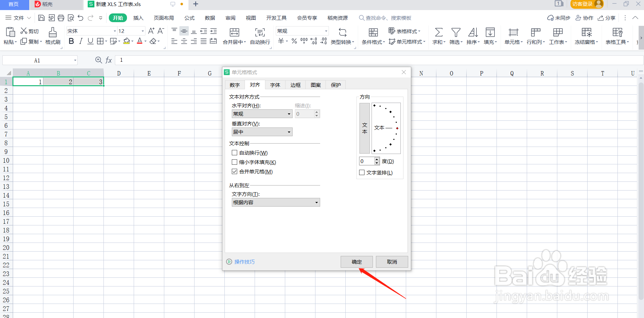This screenshot has height=318, width=644.
Task: Select the 格式刷 (Format Painter) tool
Action: (52, 36)
